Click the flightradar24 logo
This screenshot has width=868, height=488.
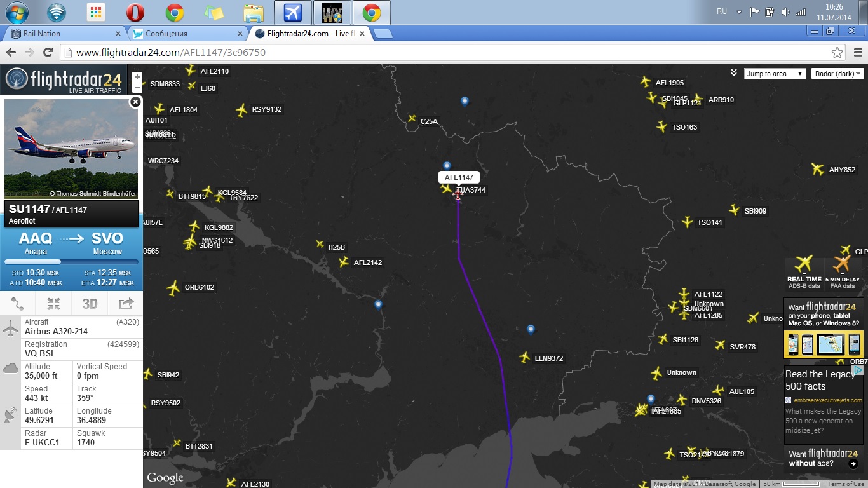64,80
